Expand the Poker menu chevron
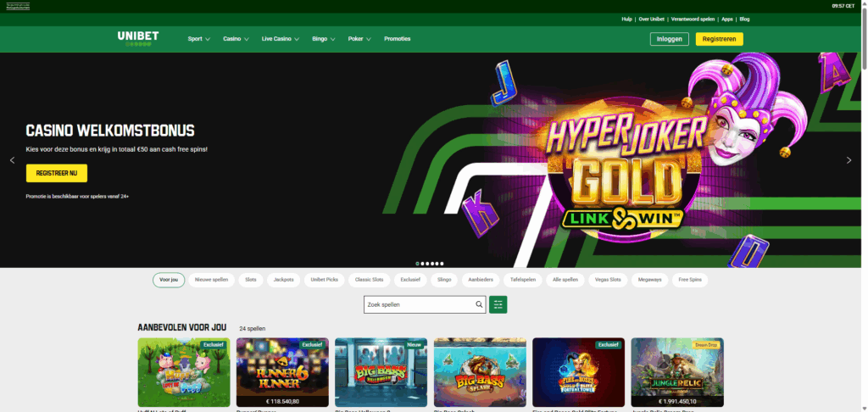Image resolution: width=868 pixels, height=412 pixels. [x=369, y=39]
